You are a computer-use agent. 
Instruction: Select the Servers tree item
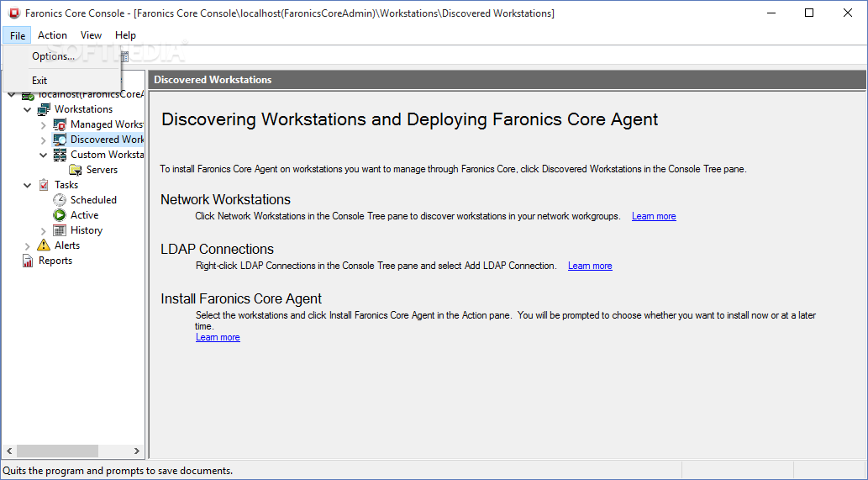point(102,170)
